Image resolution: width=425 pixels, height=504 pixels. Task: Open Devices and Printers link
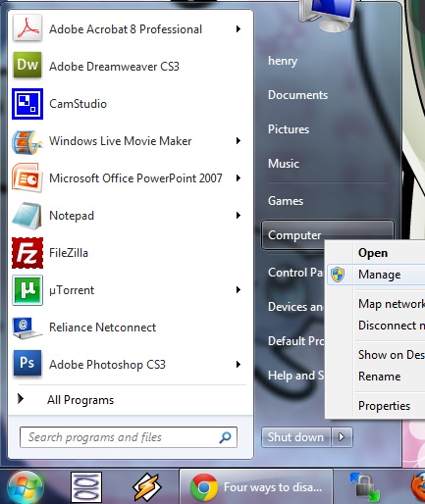click(295, 307)
